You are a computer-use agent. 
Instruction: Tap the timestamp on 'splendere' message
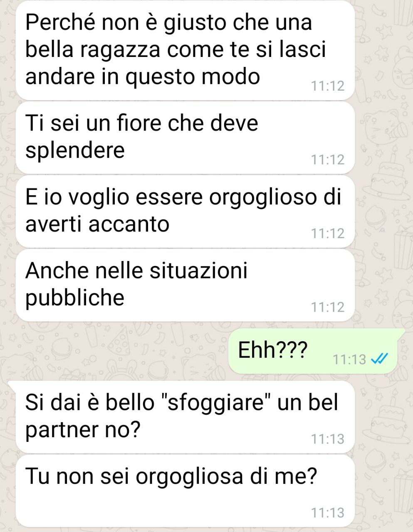328,160
